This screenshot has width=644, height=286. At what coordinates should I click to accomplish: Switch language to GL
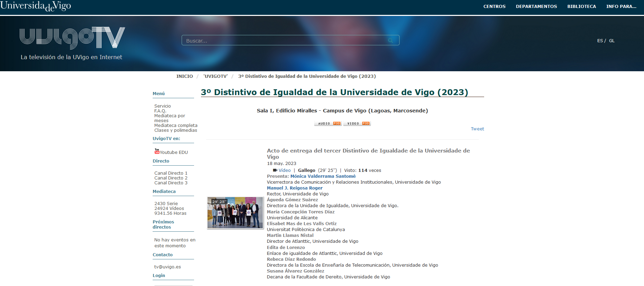612,41
